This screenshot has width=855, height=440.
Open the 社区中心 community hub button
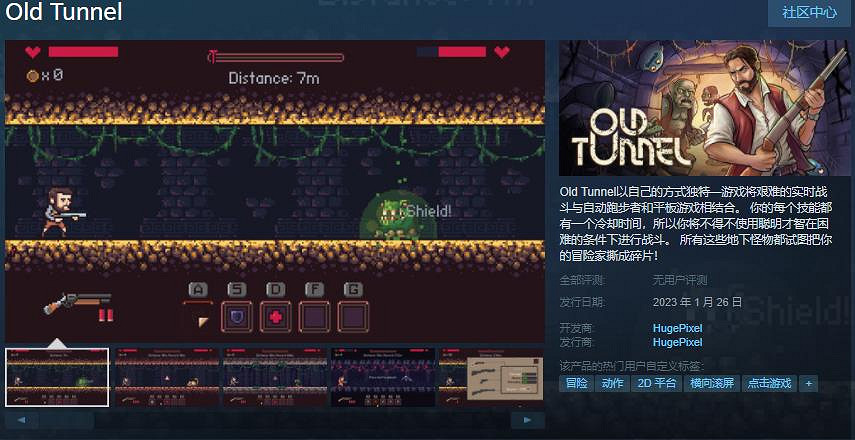click(809, 13)
